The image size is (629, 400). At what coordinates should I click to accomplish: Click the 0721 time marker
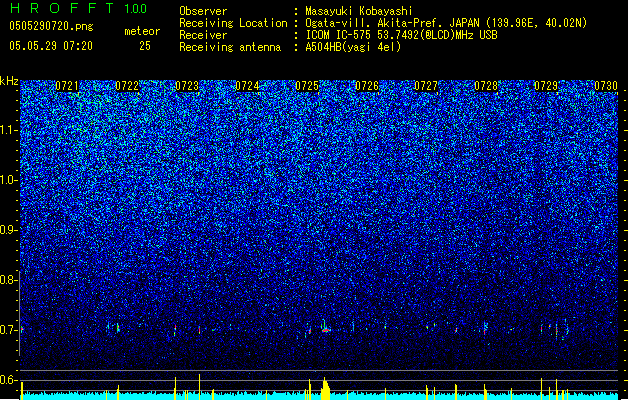click(67, 86)
